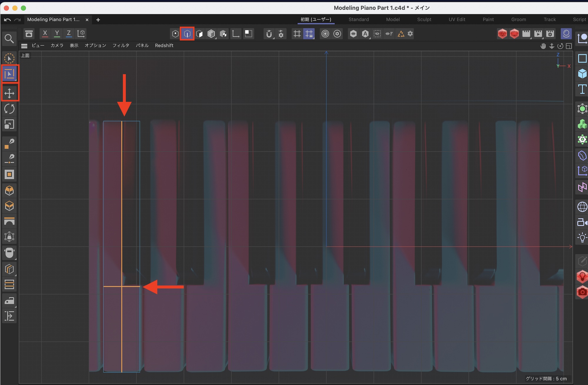This screenshot has width=588, height=385.
Task: Toggle X axis lock
Action: [x=45, y=34]
